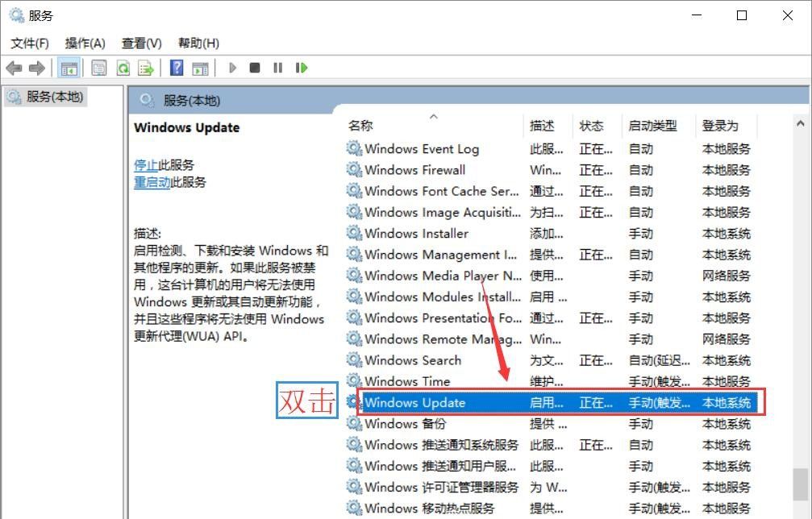Select the Windows 移动热点服务 row

(x=552, y=509)
